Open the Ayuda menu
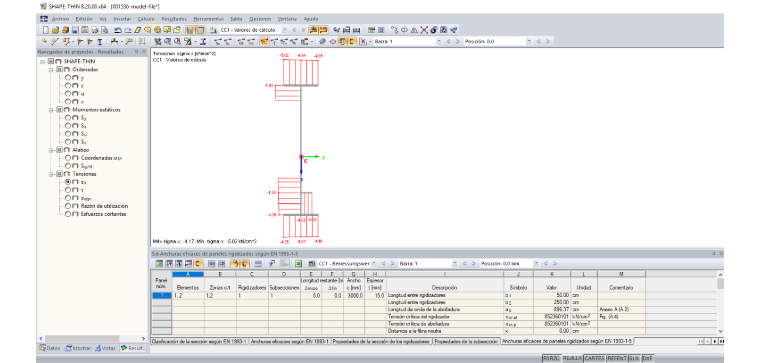 pyautogui.click(x=311, y=19)
